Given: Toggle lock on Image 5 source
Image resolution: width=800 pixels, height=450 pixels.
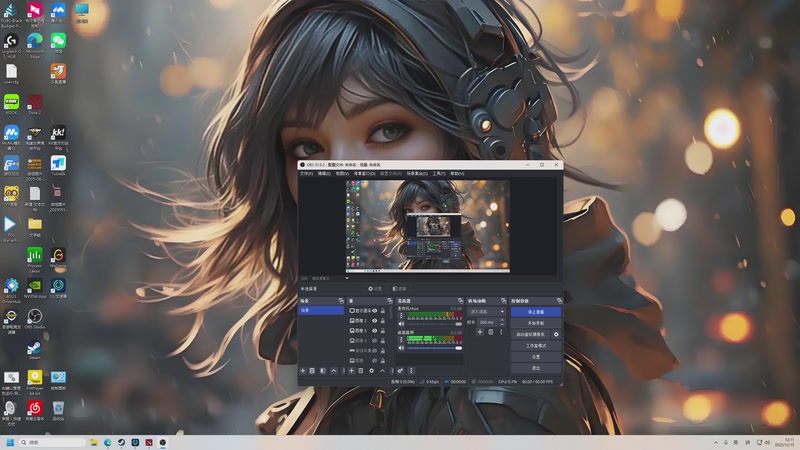Looking at the screenshot, I should tap(383, 331).
